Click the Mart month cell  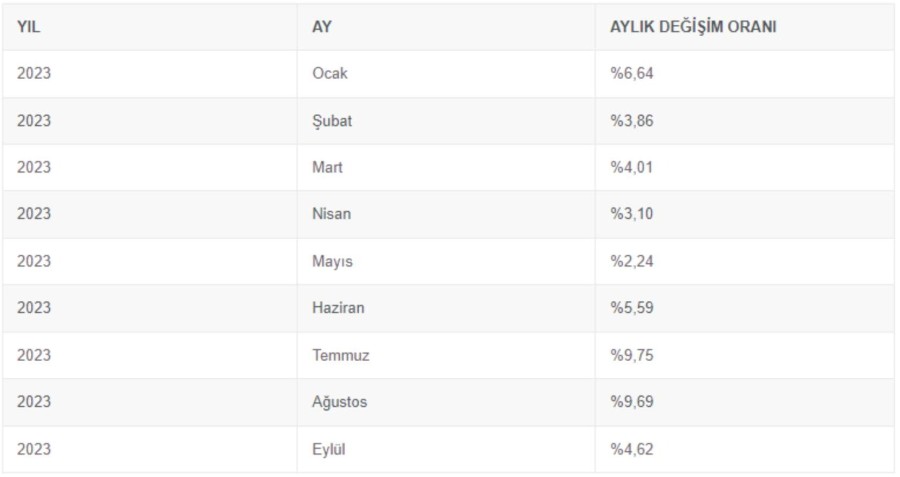(327, 167)
